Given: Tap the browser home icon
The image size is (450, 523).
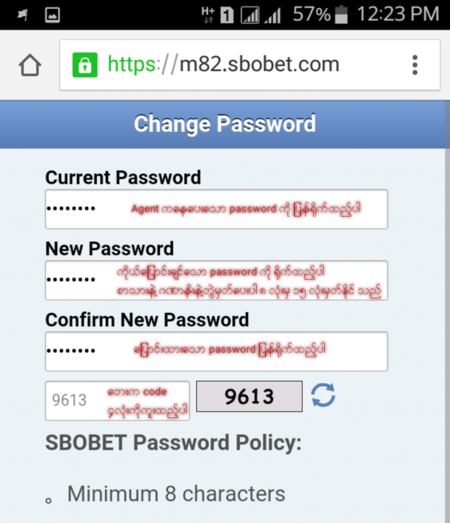Looking at the screenshot, I should (x=30, y=65).
